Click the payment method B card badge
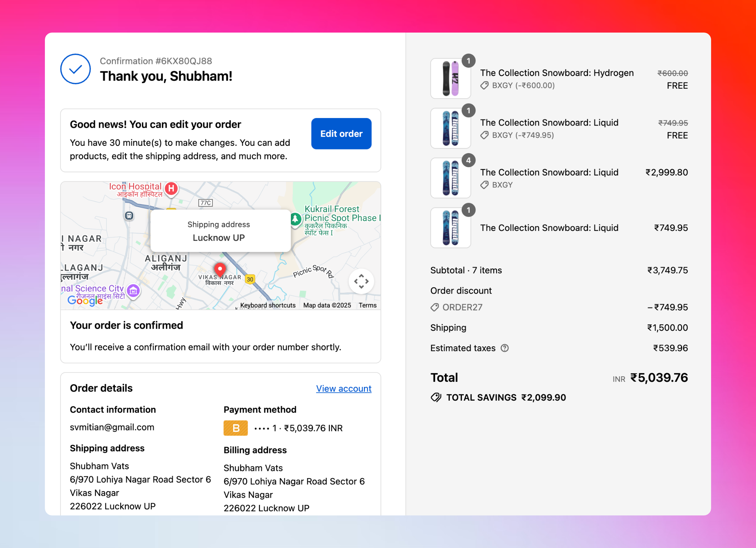The width and height of the screenshot is (756, 548). click(235, 428)
